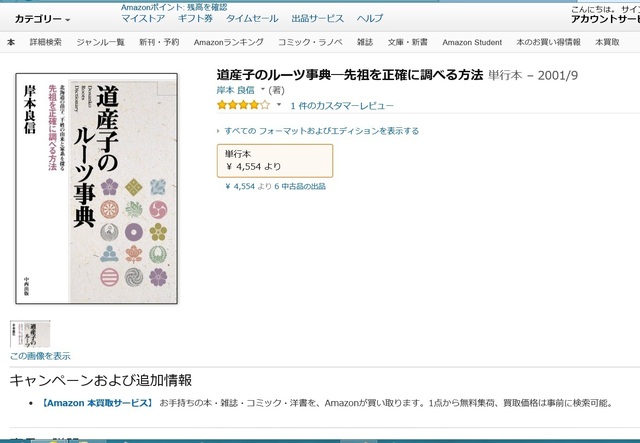Select Amazonランキング in the books subnav
This screenshot has height=443, width=640.
(229, 42)
